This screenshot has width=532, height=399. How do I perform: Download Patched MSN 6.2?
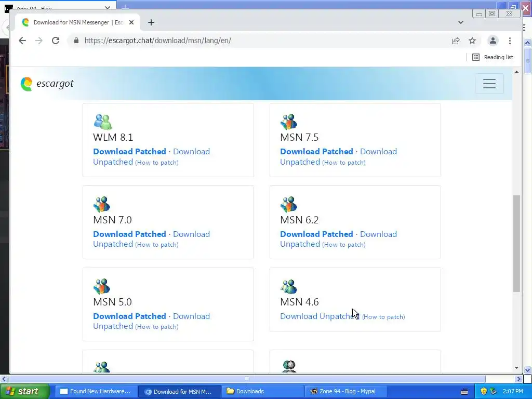(316, 234)
